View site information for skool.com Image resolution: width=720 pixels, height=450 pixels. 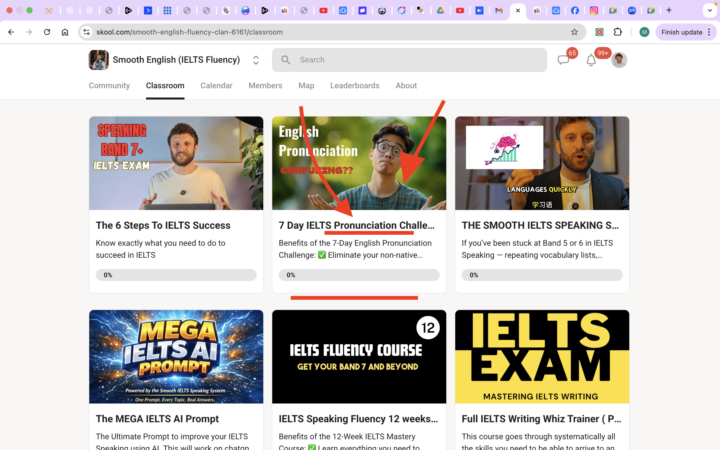pos(86,32)
